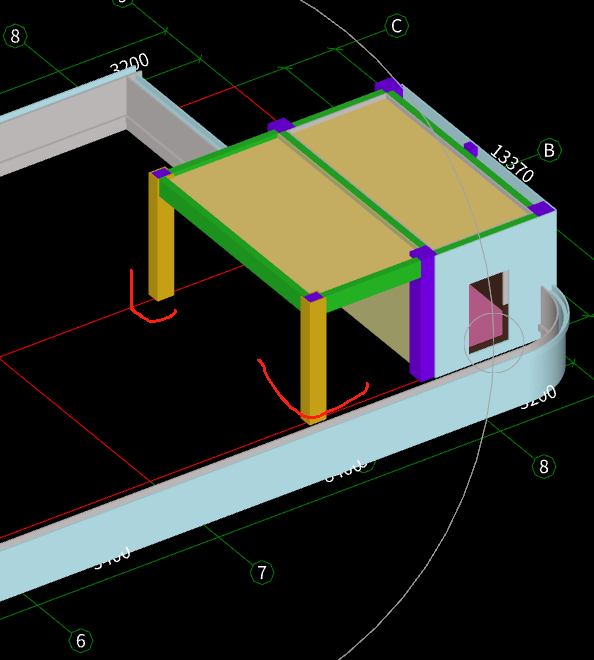Screen dimensions: 594x660
Task: Select the purple cap atop the left yellow column
Action: pos(161,173)
